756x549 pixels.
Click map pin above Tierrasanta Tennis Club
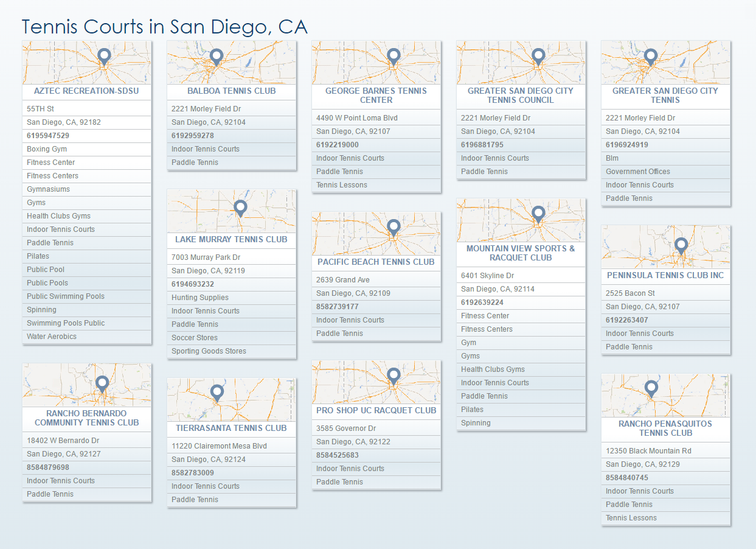coord(217,393)
